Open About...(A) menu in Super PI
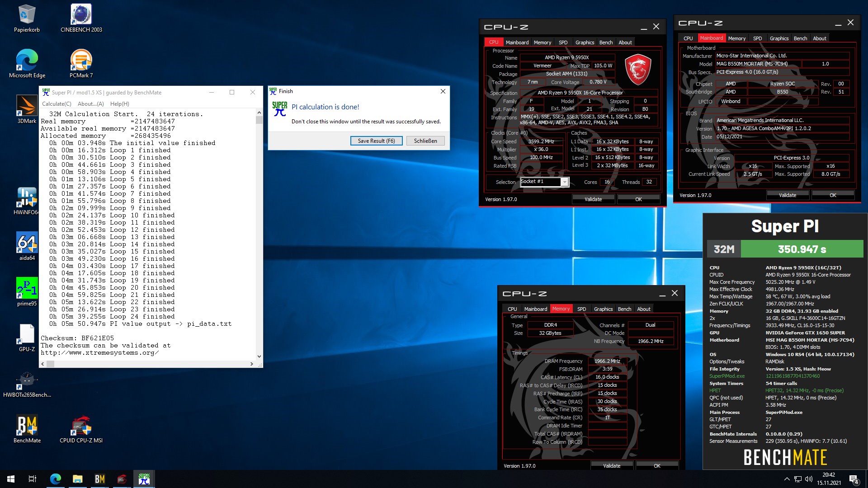 (90, 104)
